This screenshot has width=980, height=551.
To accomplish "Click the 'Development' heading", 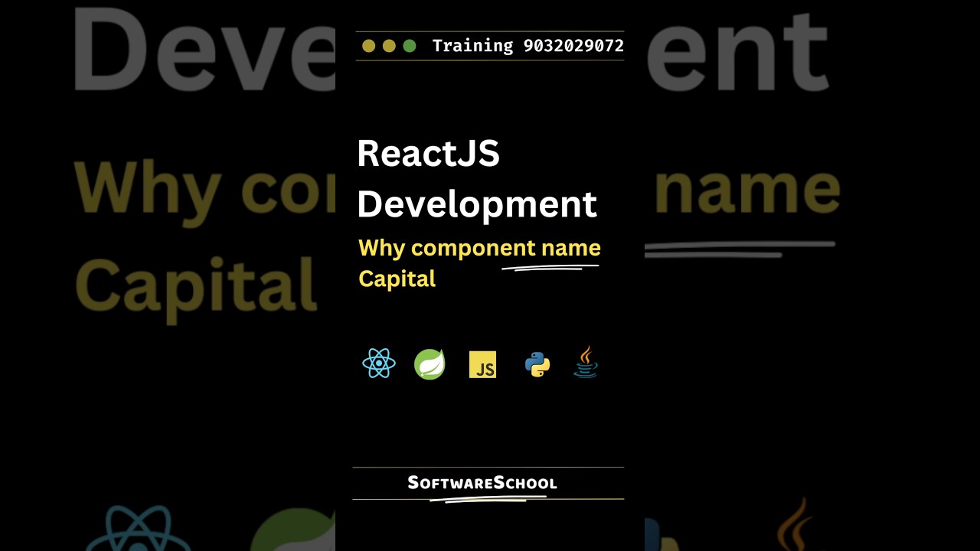I will [x=477, y=205].
